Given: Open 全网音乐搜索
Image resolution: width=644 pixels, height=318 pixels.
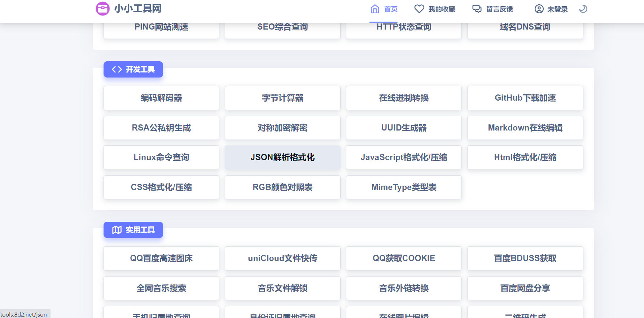Looking at the screenshot, I should pos(161,288).
